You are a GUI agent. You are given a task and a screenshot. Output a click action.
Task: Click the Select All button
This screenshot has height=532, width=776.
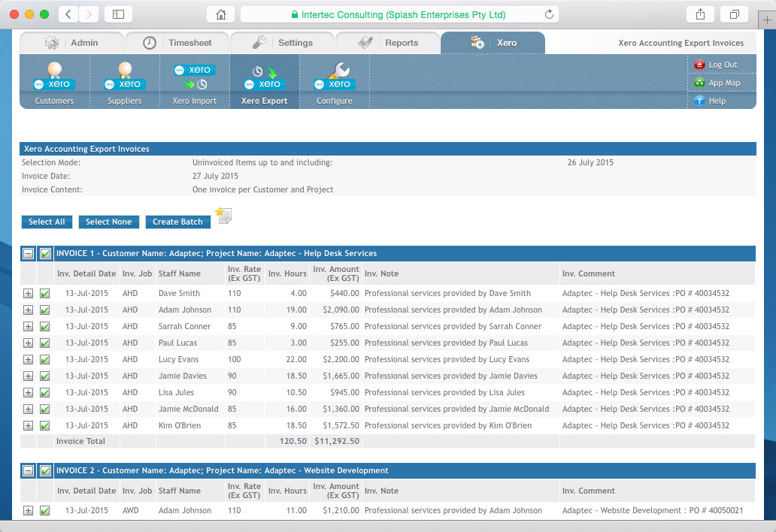pyautogui.click(x=47, y=222)
